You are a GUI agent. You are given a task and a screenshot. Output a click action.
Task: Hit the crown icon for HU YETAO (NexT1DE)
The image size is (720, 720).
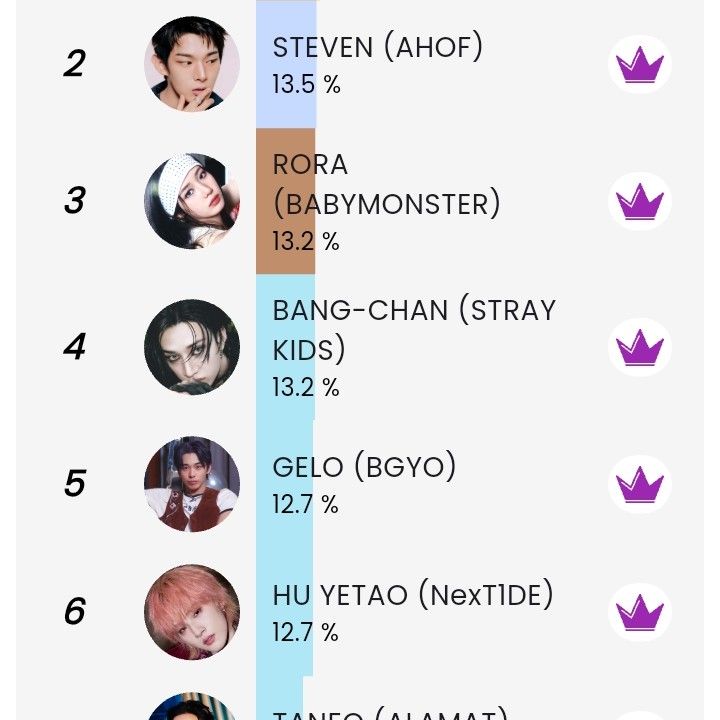point(640,611)
